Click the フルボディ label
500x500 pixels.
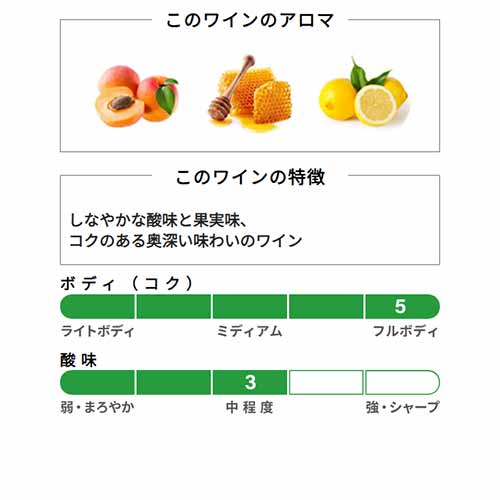405,331
